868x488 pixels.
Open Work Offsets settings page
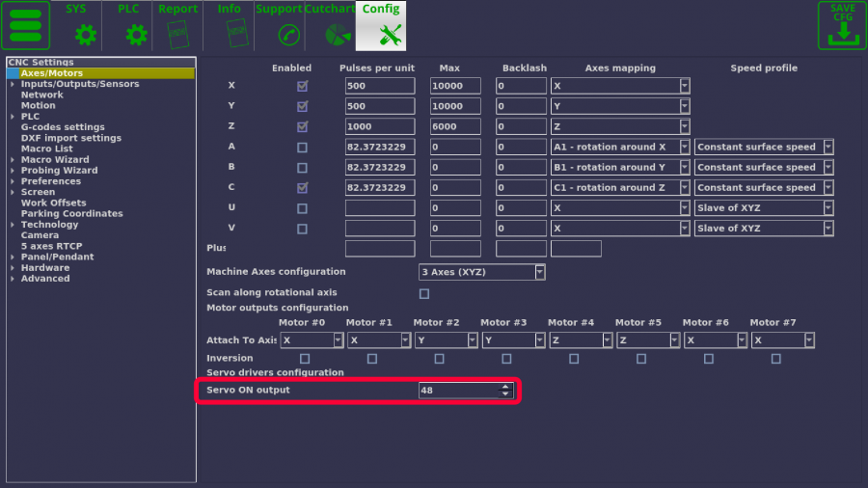[x=54, y=203]
